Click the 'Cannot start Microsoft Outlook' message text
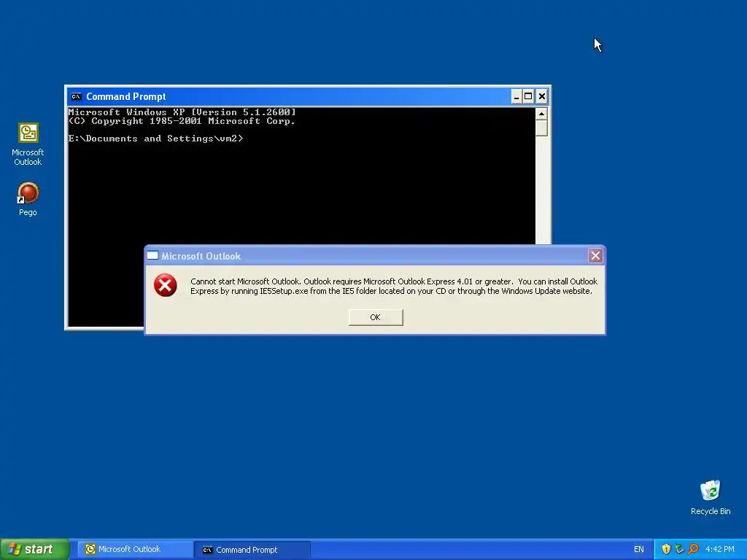 click(393, 286)
